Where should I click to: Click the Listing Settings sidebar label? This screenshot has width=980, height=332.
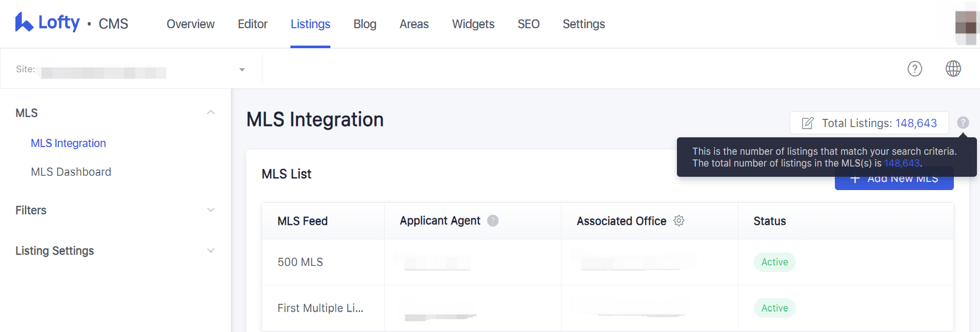tap(54, 251)
